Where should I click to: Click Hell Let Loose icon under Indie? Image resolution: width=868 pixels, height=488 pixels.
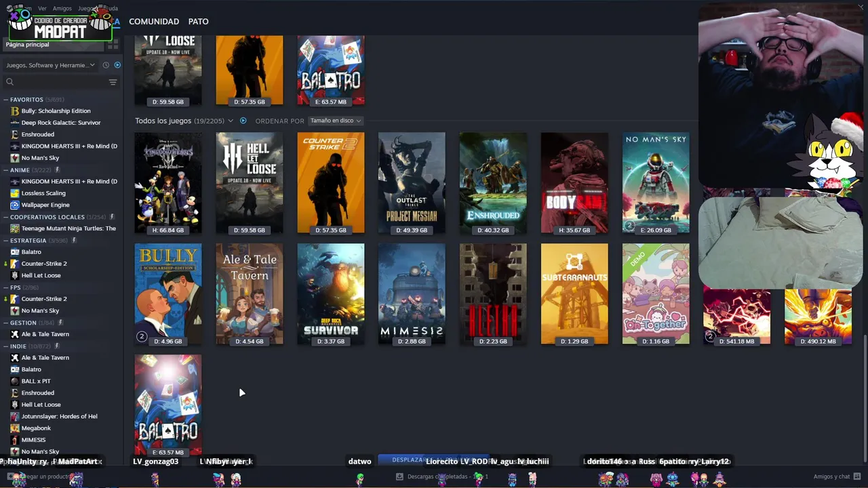pyautogui.click(x=15, y=405)
